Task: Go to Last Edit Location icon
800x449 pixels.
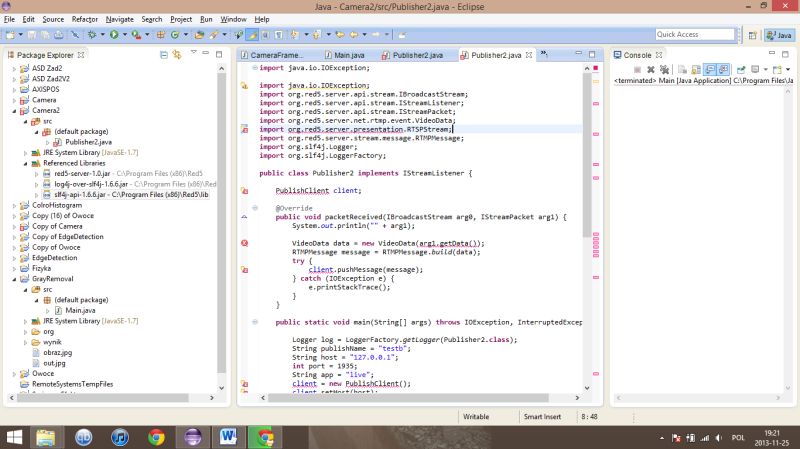Action: tap(340, 35)
